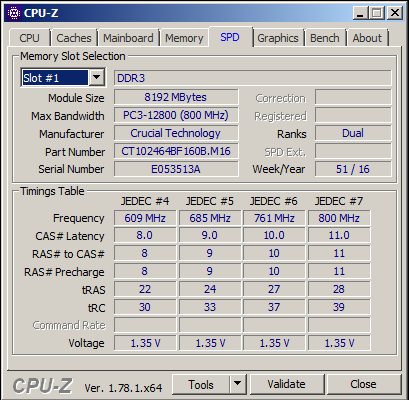Click JEDEC #4 voltage 1.35 V
Viewport: 409px width, 400px height.
(145, 343)
